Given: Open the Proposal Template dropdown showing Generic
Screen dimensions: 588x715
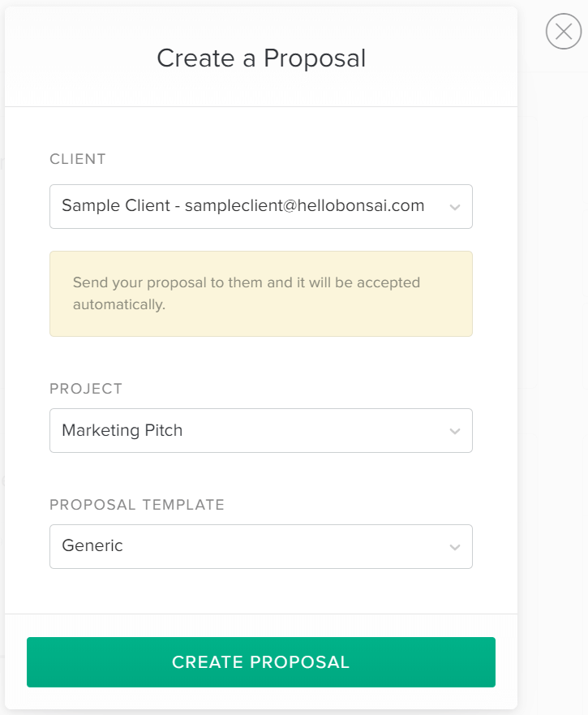Looking at the screenshot, I should [x=261, y=546].
